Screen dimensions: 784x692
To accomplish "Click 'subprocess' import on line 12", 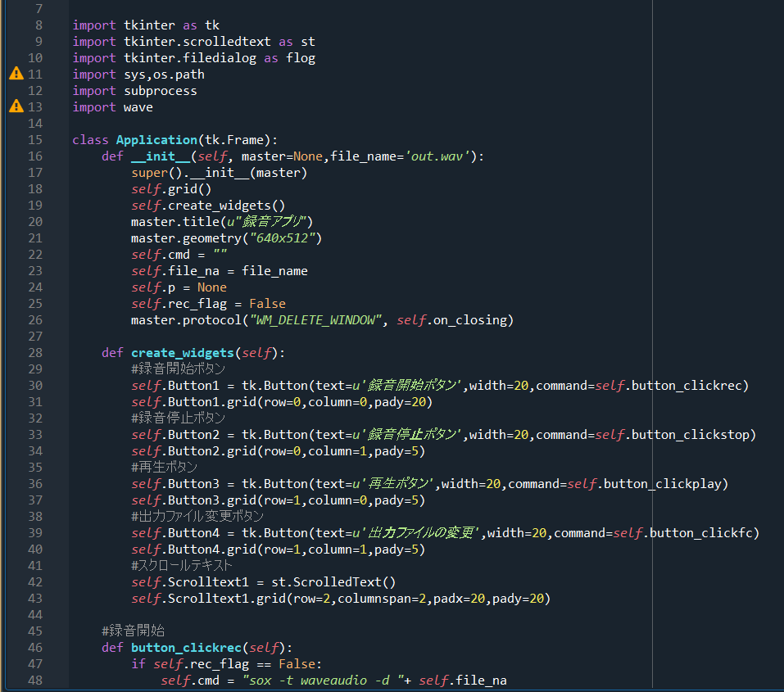I will pyautogui.click(x=161, y=91).
